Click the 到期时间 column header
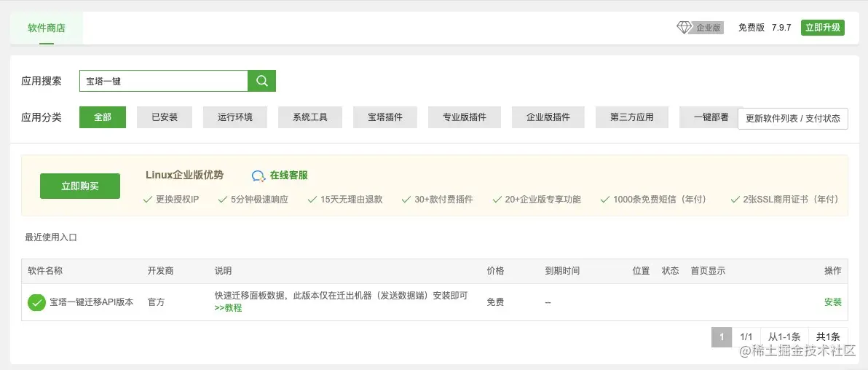868x370 pixels. [x=562, y=271]
